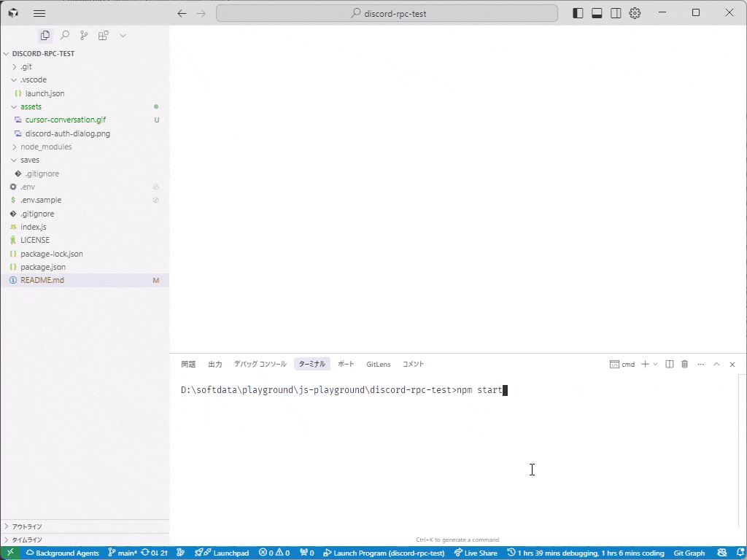Image resolution: width=747 pixels, height=560 pixels.
Task: Open terminal panel more actions
Action: (700, 365)
